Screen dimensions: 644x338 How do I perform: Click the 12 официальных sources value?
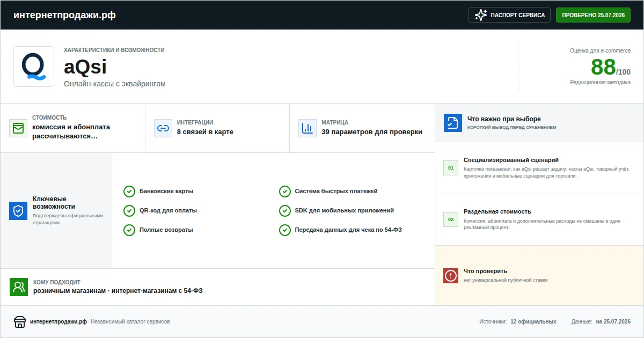click(x=533, y=321)
